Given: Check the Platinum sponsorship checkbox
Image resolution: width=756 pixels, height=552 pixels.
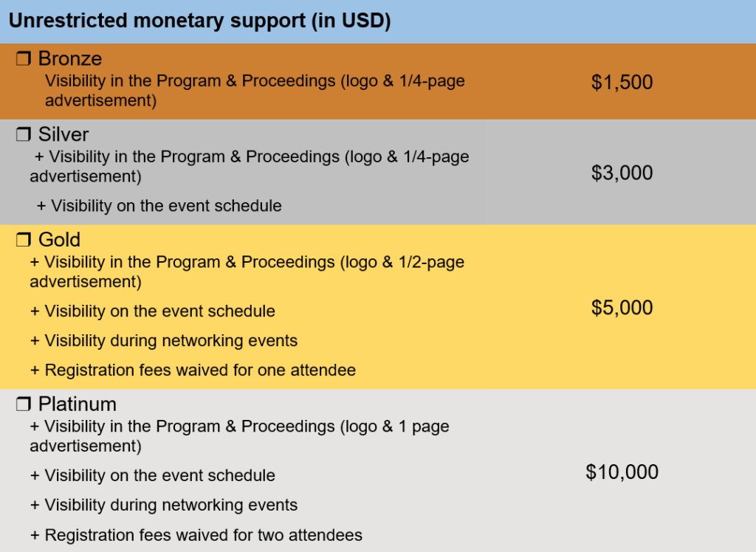Looking at the screenshot, I should 24,404.
